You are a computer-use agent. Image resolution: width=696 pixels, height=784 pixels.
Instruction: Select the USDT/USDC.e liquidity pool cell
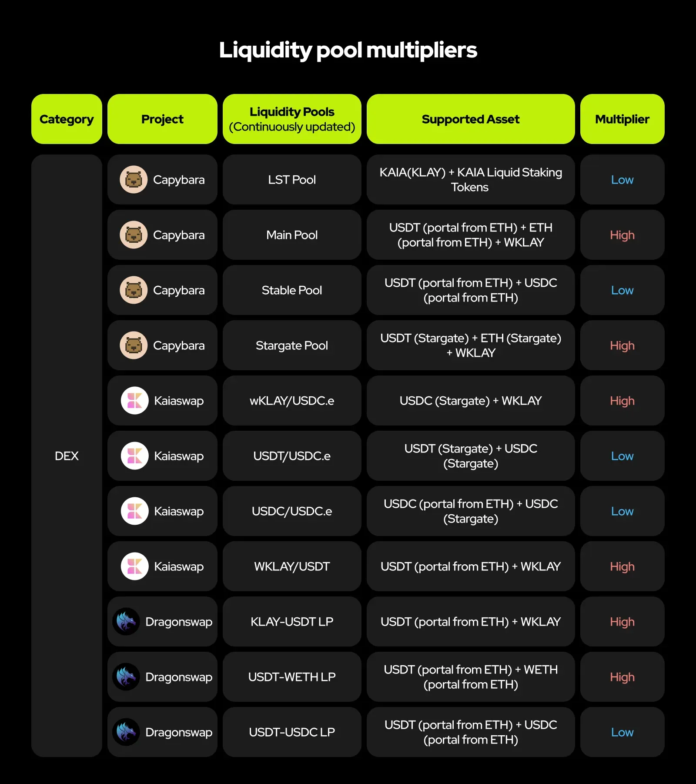tap(292, 456)
